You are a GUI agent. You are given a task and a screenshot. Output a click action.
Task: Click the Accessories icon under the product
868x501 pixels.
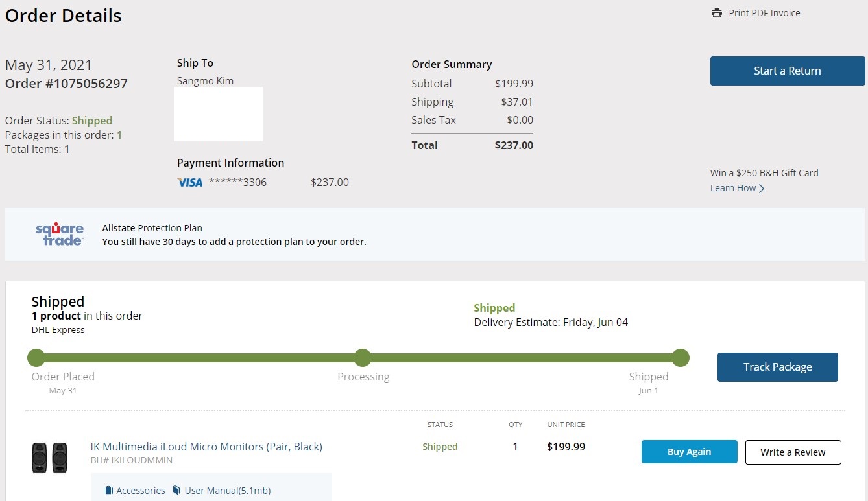108,491
